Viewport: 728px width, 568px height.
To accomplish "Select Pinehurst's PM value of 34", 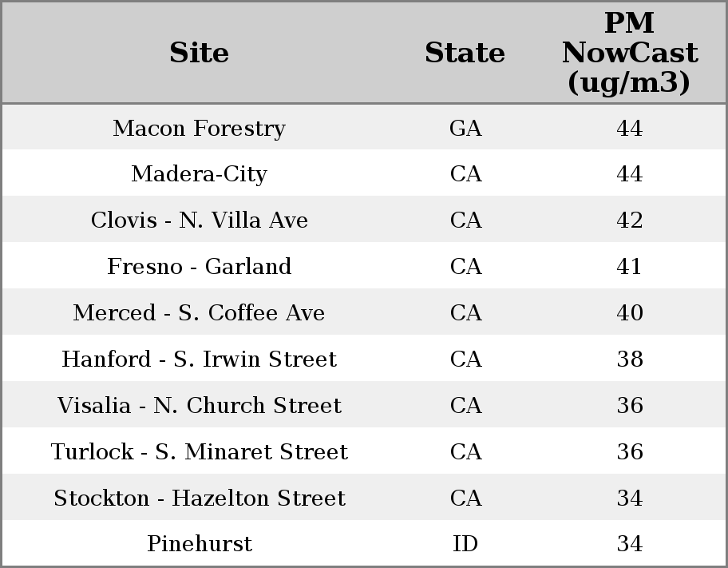I will pos(629,544).
